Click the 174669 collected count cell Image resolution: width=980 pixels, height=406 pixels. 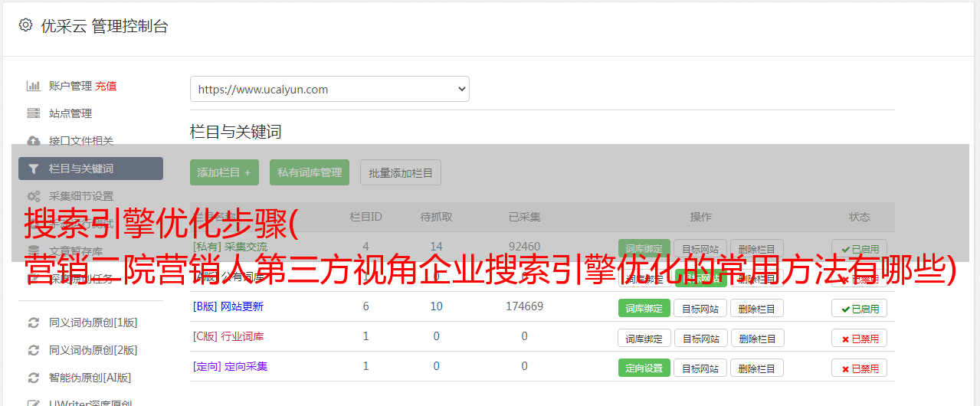524,306
